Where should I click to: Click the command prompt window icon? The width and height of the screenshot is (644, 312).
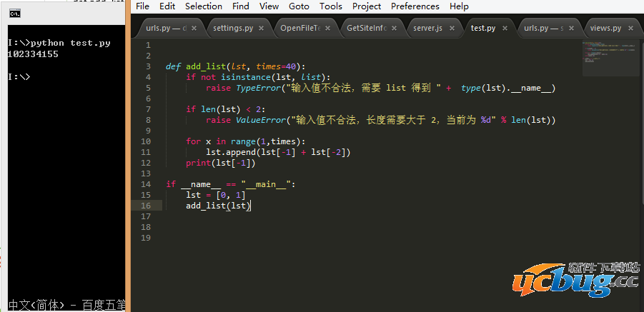[15, 13]
